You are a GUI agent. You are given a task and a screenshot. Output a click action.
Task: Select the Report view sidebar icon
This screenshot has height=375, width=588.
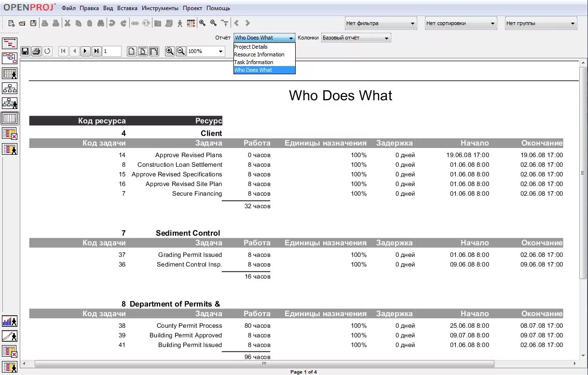point(10,118)
